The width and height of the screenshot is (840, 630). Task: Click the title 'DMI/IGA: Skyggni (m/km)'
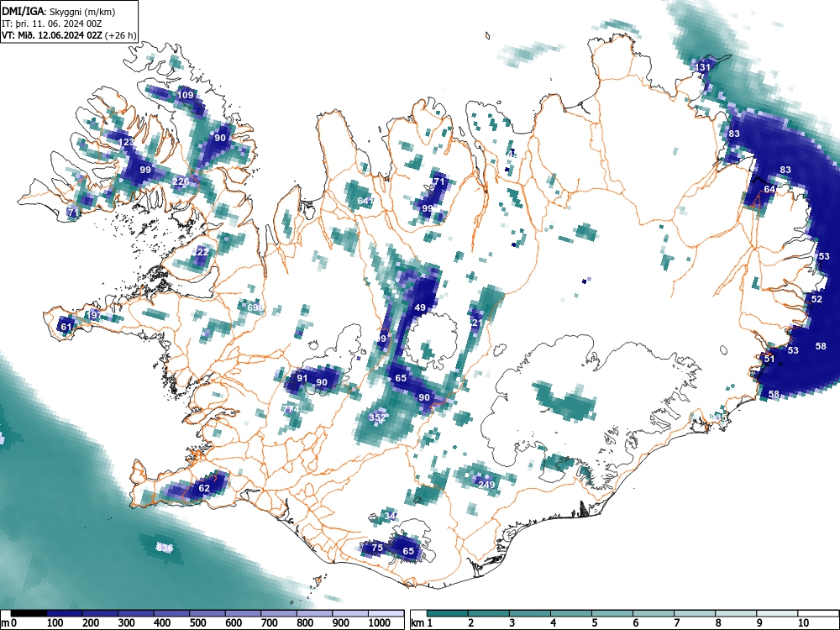(x=59, y=11)
